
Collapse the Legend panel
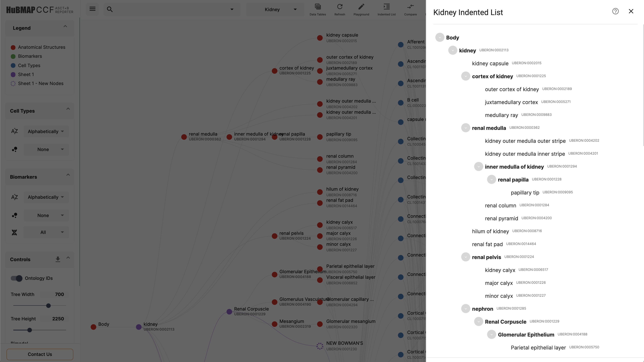(65, 27)
